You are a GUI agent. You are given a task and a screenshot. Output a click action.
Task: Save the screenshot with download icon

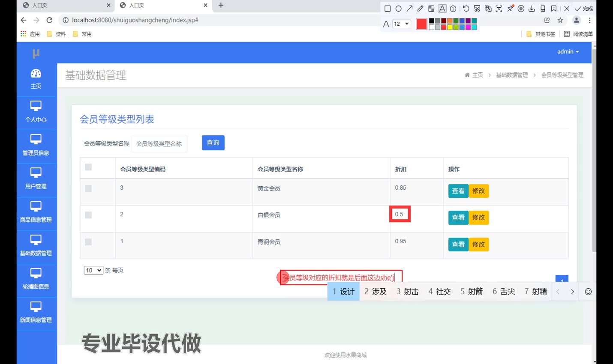click(532, 9)
